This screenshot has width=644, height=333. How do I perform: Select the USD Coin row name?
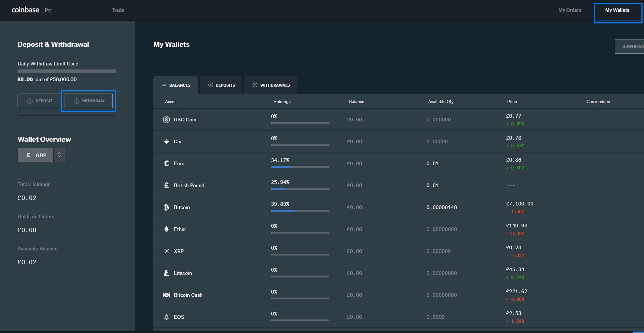[185, 120]
